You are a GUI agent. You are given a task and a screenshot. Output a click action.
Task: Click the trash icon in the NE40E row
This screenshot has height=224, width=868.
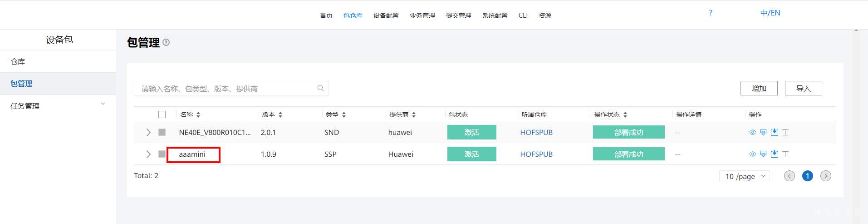[x=785, y=132]
